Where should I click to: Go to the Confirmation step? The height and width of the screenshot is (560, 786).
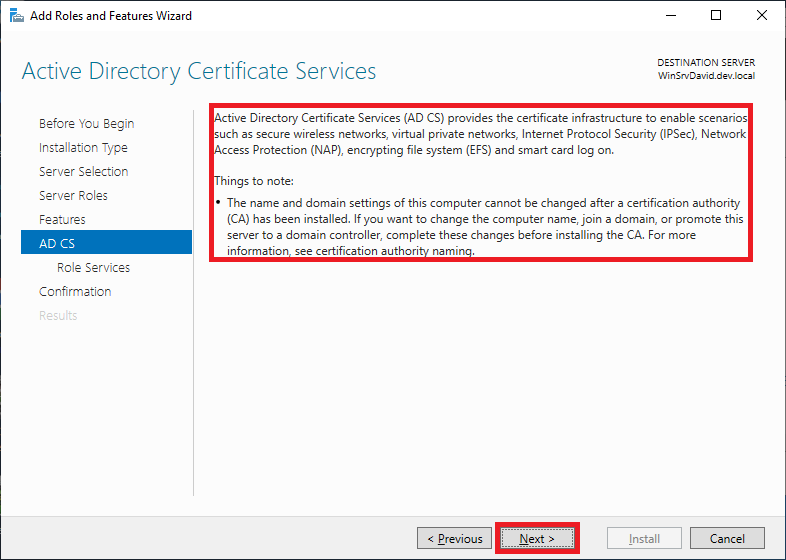coord(75,292)
